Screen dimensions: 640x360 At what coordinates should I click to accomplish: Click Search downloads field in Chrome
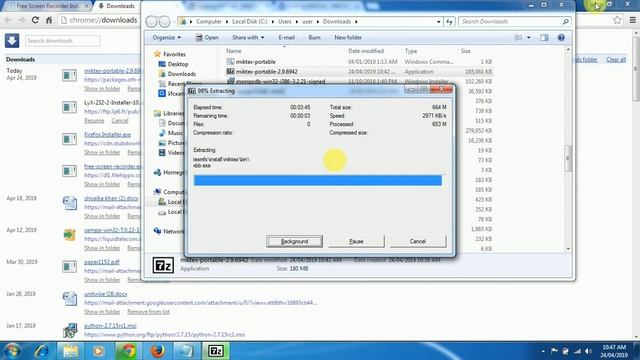click(x=62, y=40)
